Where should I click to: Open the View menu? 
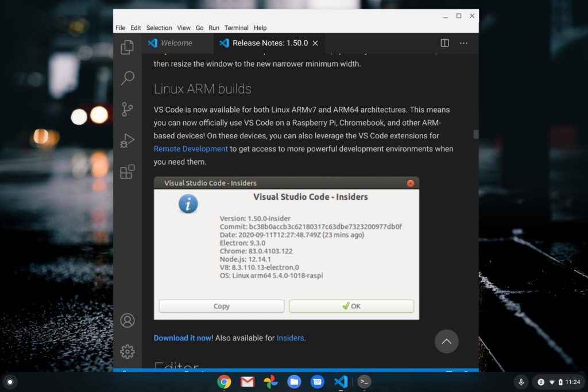click(184, 28)
